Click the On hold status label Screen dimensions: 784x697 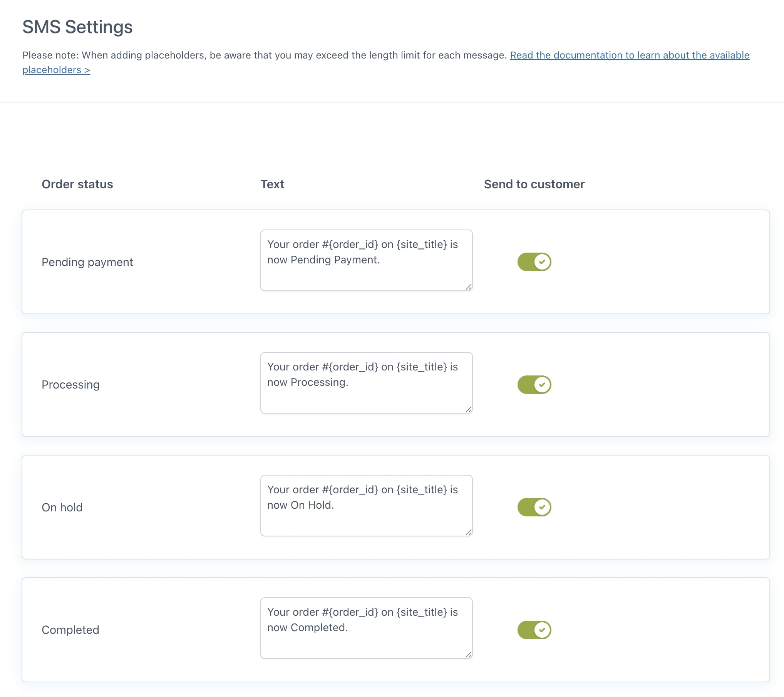coord(62,507)
